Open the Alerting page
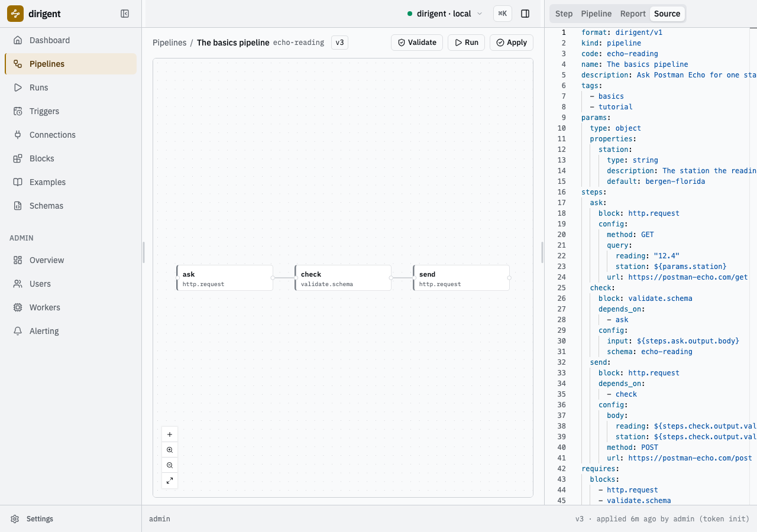 (x=70, y=331)
